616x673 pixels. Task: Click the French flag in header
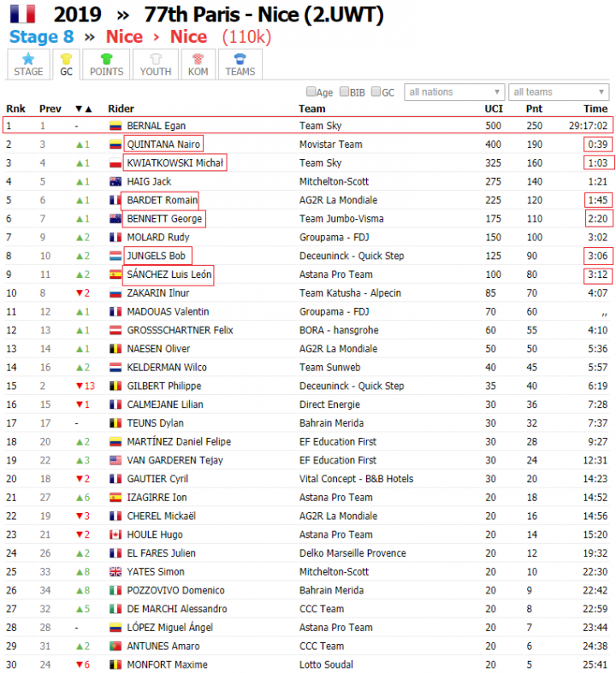[23, 14]
